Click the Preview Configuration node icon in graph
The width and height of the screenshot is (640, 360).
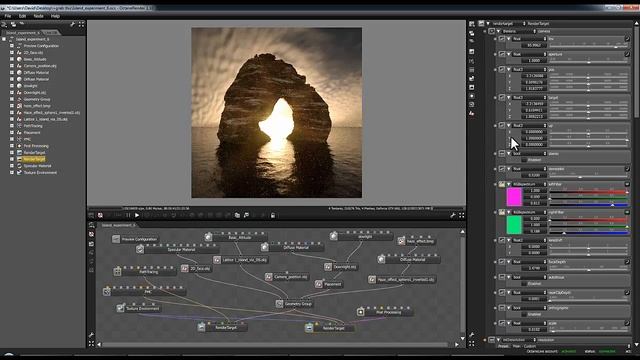coord(116,239)
